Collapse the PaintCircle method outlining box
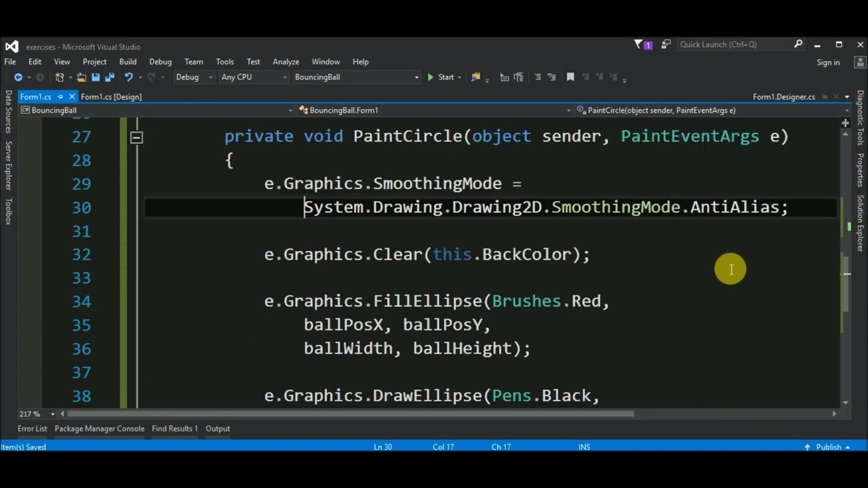This screenshot has width=868, height=488. [x=136, y=138]
